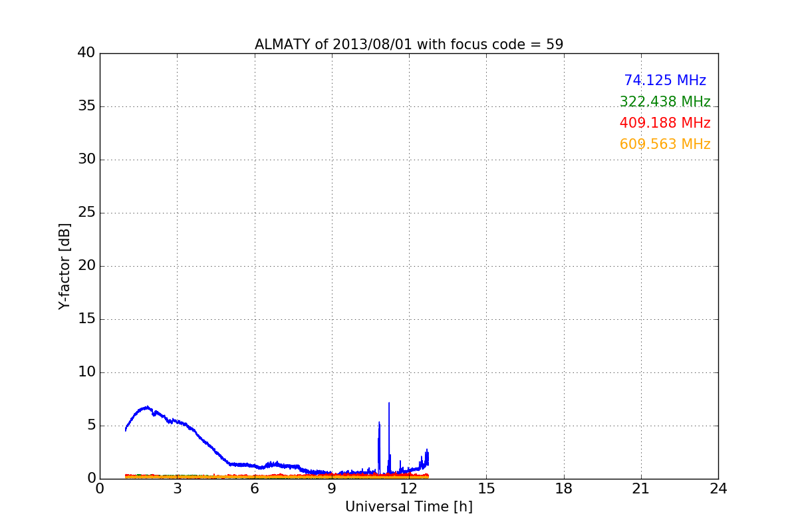
Task: Click the 'Universal Time [h]' axis label
Action: click(x=409, y=507)
